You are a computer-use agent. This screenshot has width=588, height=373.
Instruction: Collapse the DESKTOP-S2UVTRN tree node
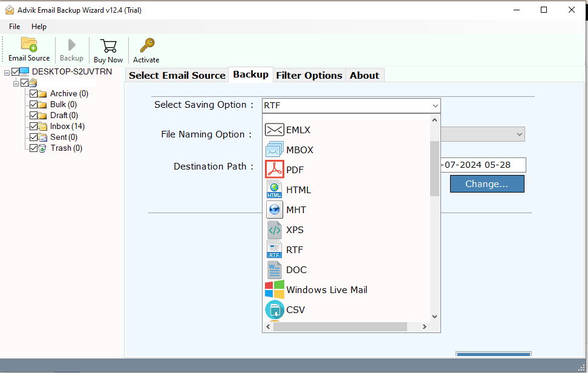7,72
